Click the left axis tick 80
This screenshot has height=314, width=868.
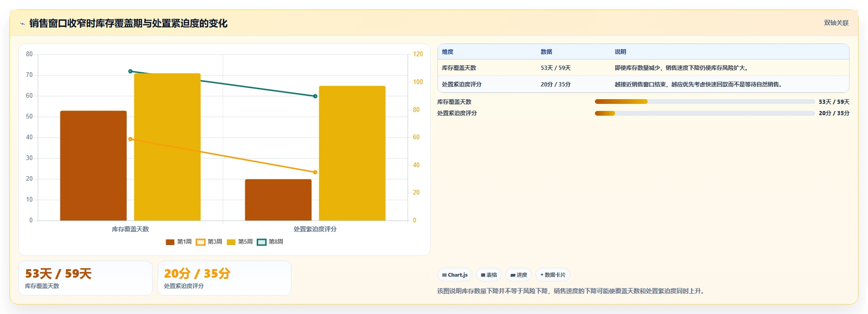click(29, 54)
